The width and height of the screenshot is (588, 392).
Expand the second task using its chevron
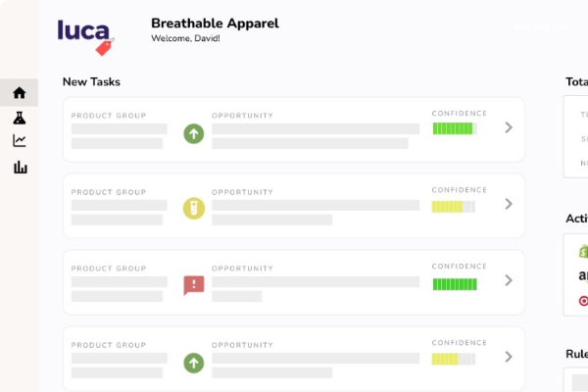[x=508, y=204]
